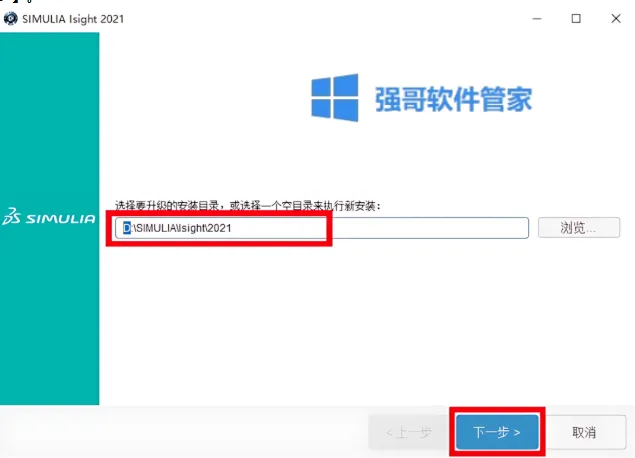The image size is (635, 458).
Task: Click the SIMULIA Isight 2021 window title text
Action: pos(73,19)
